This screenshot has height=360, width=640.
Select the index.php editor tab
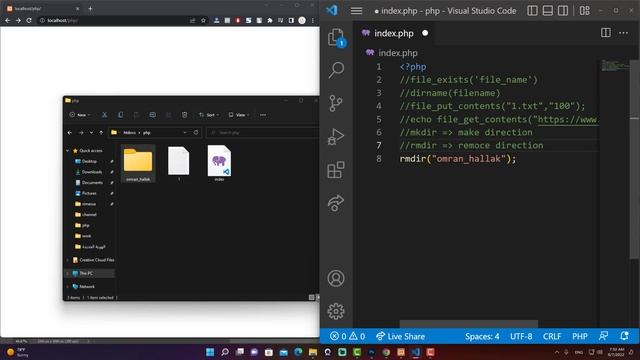click(393, 33)
